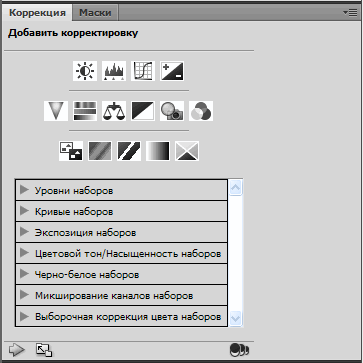Add a Posterize adjustment icon
The width and height of the screenshot is (363, 363).
point(100,151)
